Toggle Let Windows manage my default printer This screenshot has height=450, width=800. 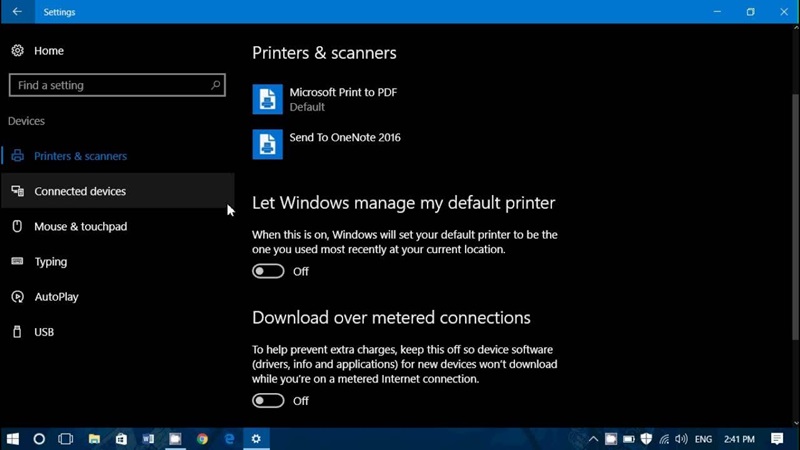click(x=268, y=271)
